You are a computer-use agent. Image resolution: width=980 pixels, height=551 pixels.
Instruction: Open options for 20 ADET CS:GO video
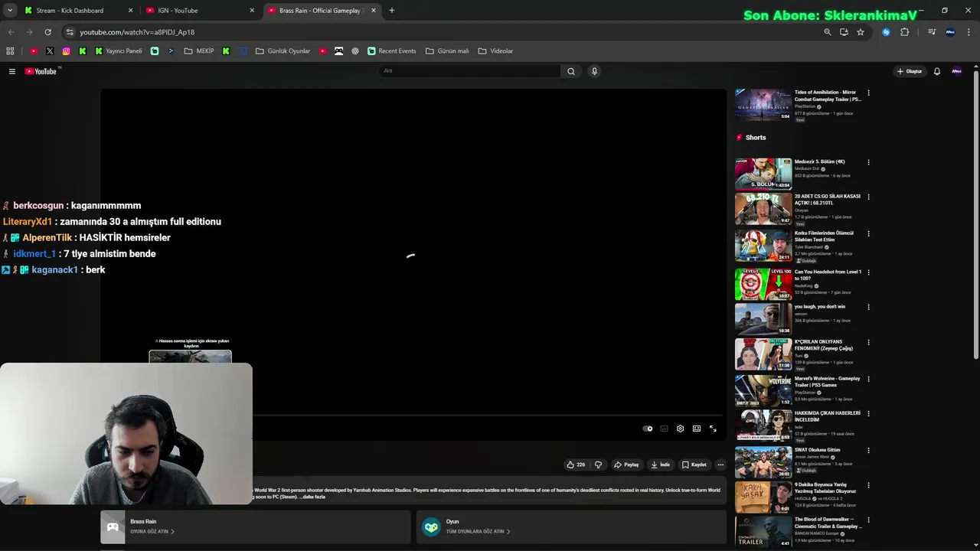[x=868, y=197]
